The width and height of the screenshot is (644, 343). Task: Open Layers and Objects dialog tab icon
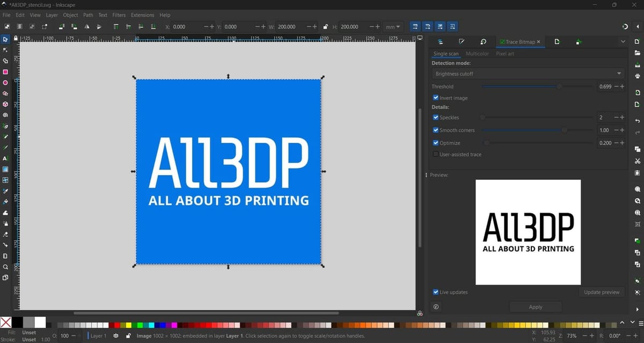[x=440, y=41]
